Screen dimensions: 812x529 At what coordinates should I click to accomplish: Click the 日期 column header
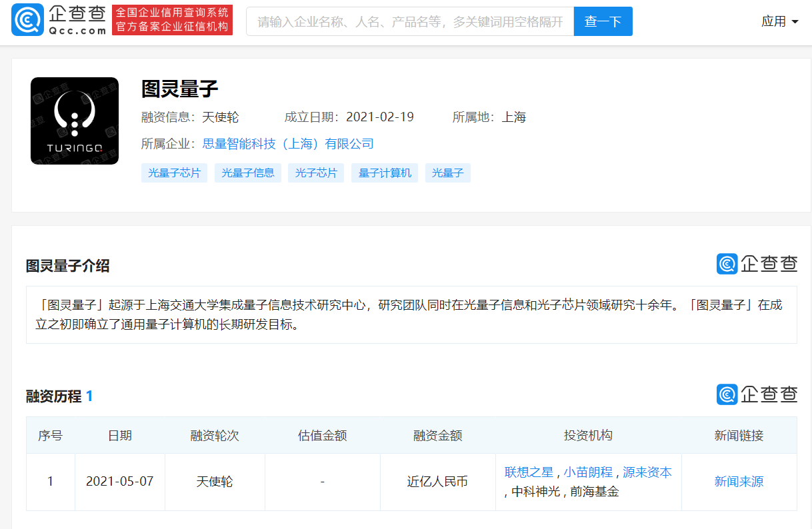pyautogui.click(x=120, y=436)
